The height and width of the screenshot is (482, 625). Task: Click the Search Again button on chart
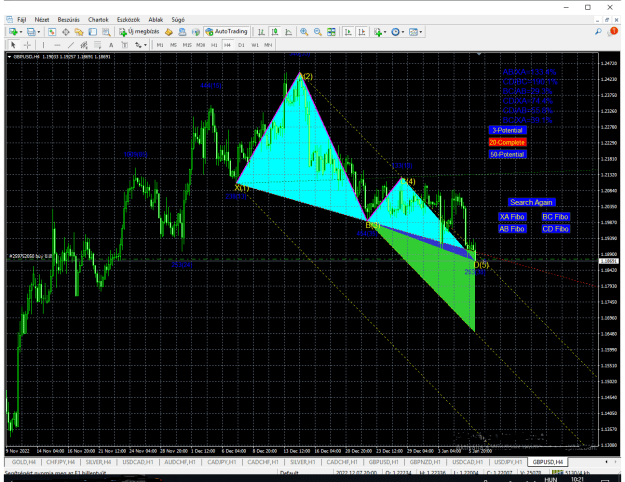click(x=531, y=203)
